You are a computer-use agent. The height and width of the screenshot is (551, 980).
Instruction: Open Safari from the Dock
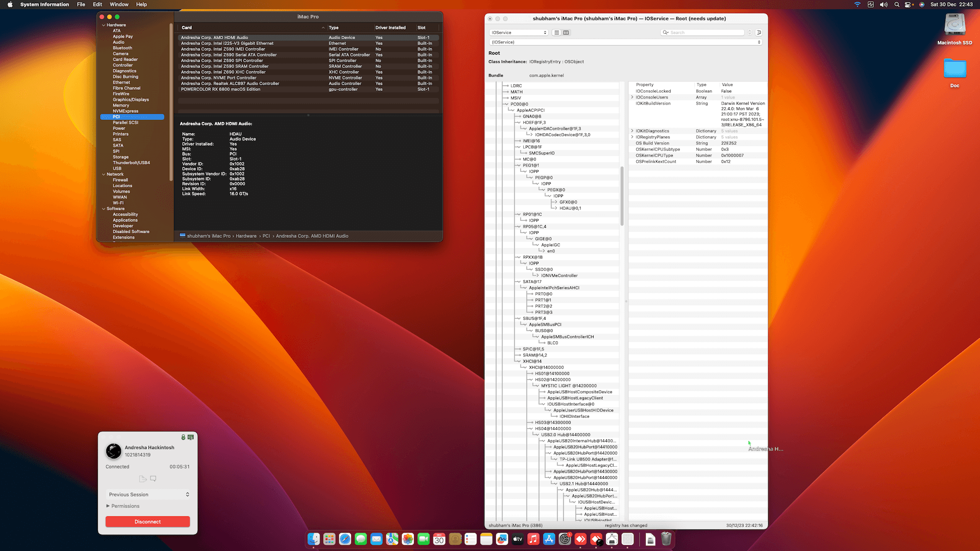click(346, 539)
